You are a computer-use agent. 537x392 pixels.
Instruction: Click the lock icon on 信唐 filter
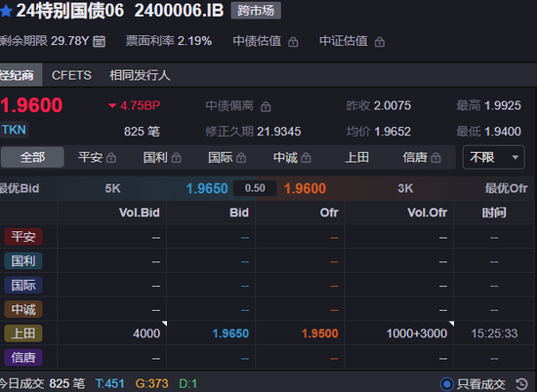click(x=435, y=158)
